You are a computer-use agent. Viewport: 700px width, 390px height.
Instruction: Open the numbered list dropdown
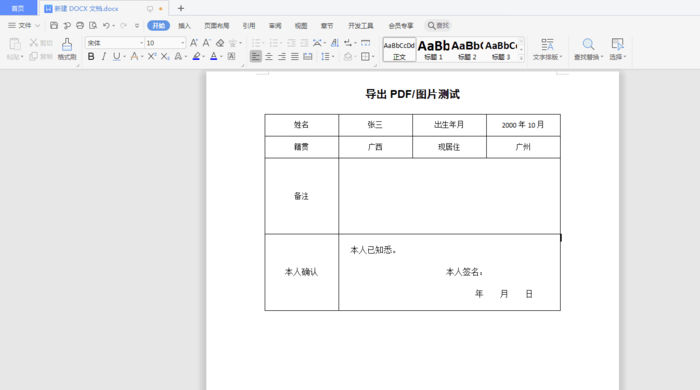(x=281, y=43)
